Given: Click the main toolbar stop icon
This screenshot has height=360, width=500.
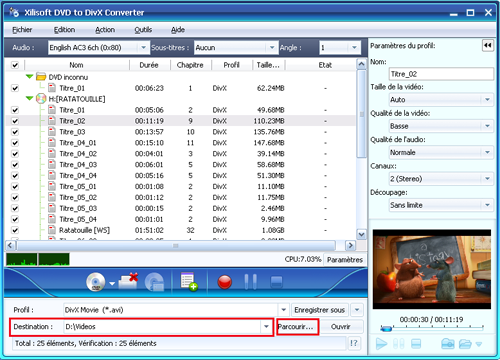Looking at the screenshot, I should coord(277,282).
